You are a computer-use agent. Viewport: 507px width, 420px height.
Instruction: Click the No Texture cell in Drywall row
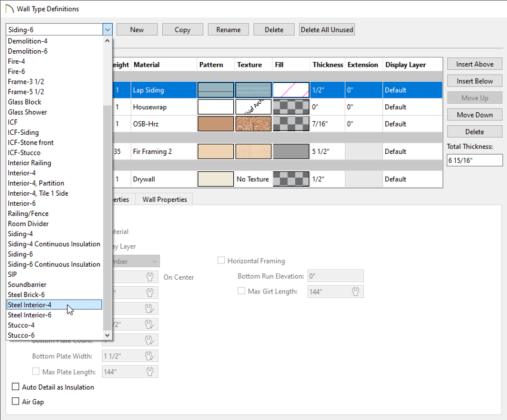(x=253, y=179)
